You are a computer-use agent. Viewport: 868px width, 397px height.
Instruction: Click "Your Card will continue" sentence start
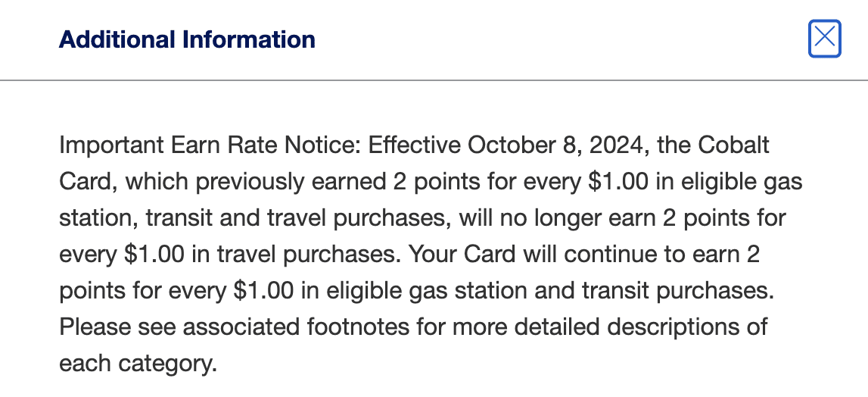[535, 255]
